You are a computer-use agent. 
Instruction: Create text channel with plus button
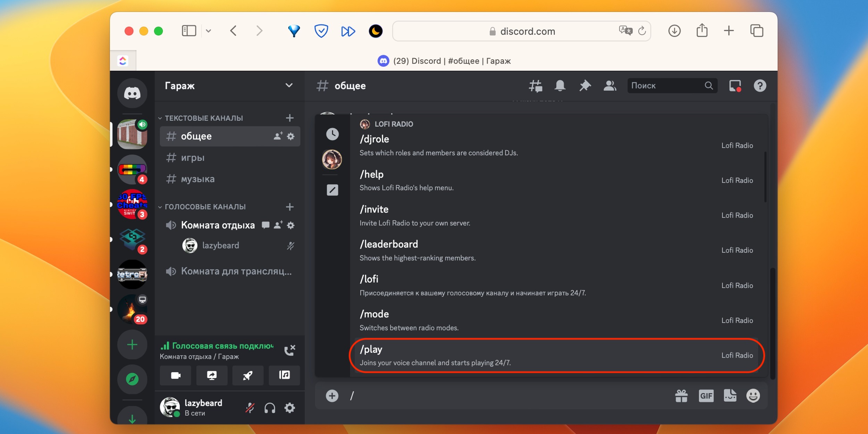click(290, 118)
